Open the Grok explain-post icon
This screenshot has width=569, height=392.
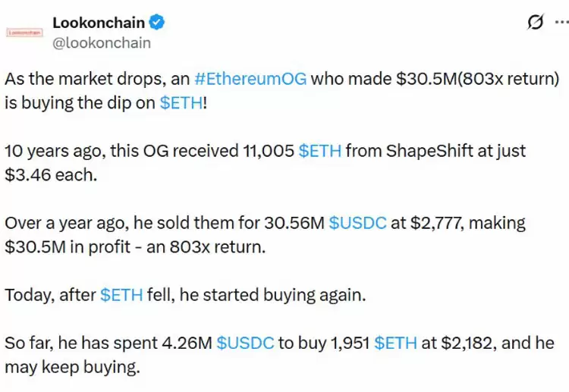(x=536, y=23)
